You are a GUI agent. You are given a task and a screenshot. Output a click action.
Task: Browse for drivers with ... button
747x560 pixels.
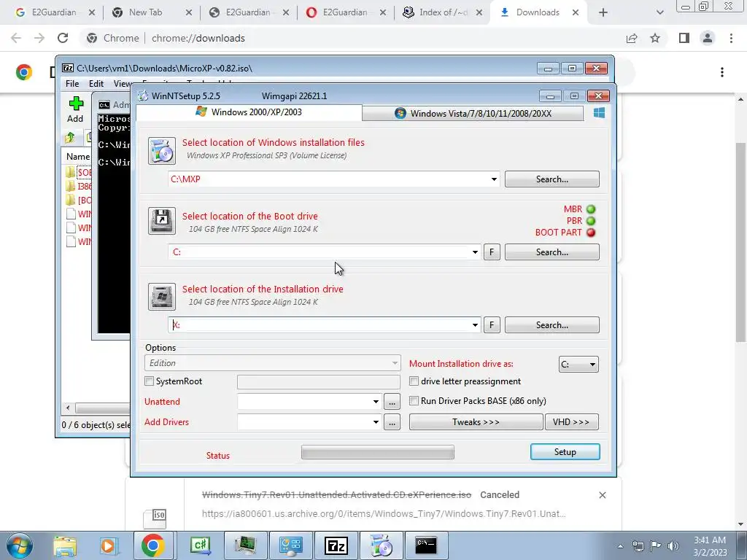click(x=392, y=422)
